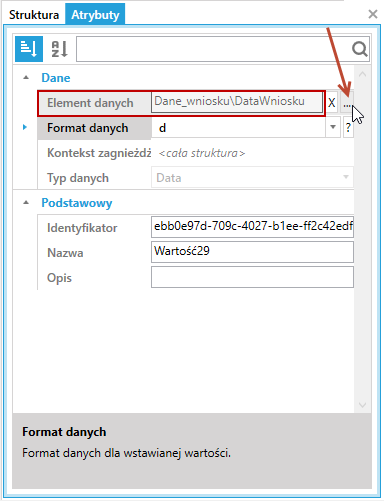This screenshot has height=501, width=384.
Task: Select the Atrybuty tab
Action: point(95,14)
